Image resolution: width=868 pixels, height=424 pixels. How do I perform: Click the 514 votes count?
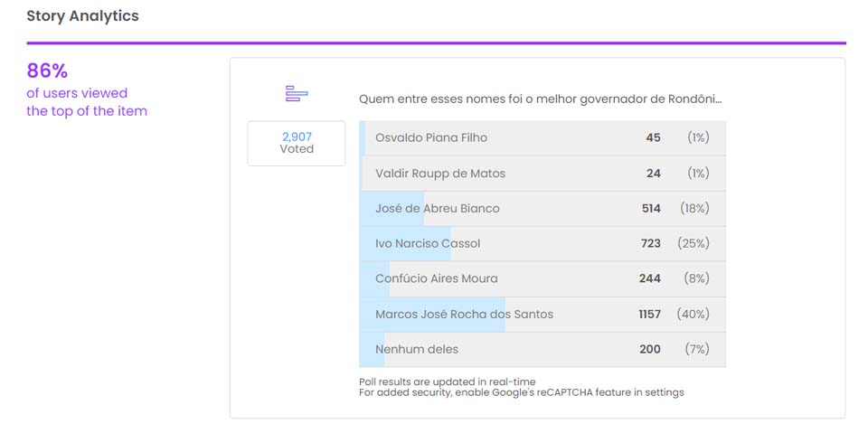pos(651,209)
